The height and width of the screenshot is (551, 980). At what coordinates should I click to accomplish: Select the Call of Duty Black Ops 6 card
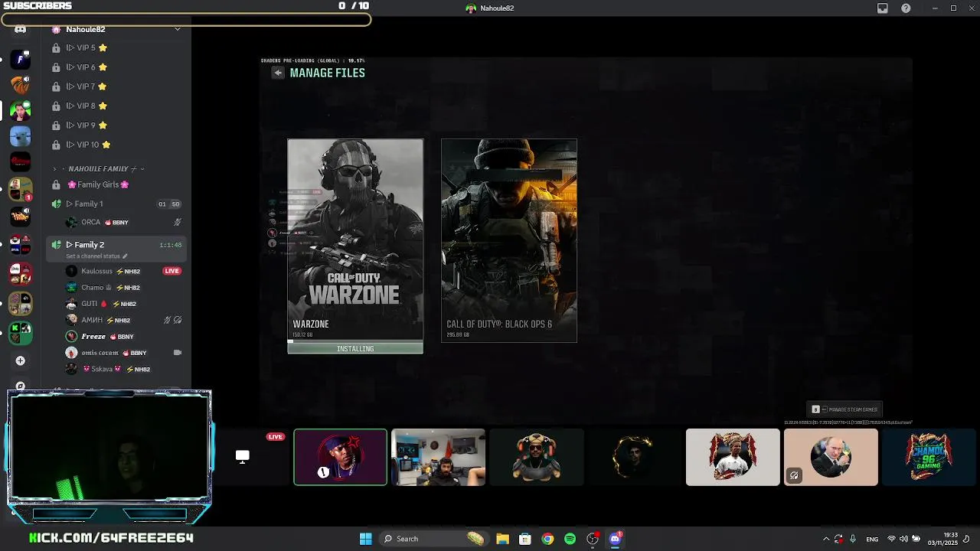click(509, 240)
